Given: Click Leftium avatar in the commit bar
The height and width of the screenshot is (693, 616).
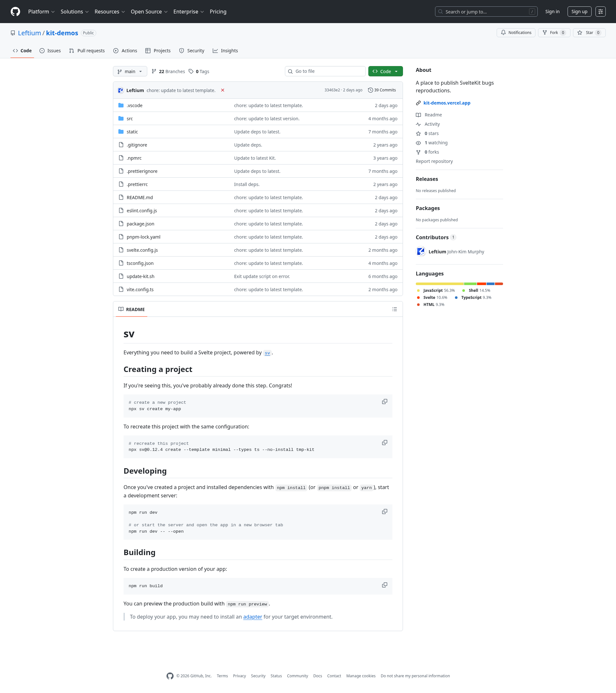Looking at the screenshot, I should tap(121, 90).
